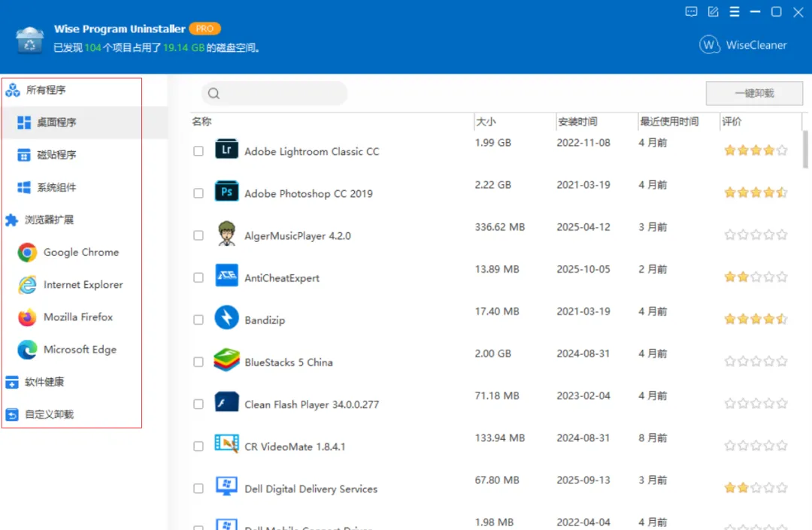The image size is (812, 530).
Task: Check the Bandizip checkbox
Action: (198, 320)
